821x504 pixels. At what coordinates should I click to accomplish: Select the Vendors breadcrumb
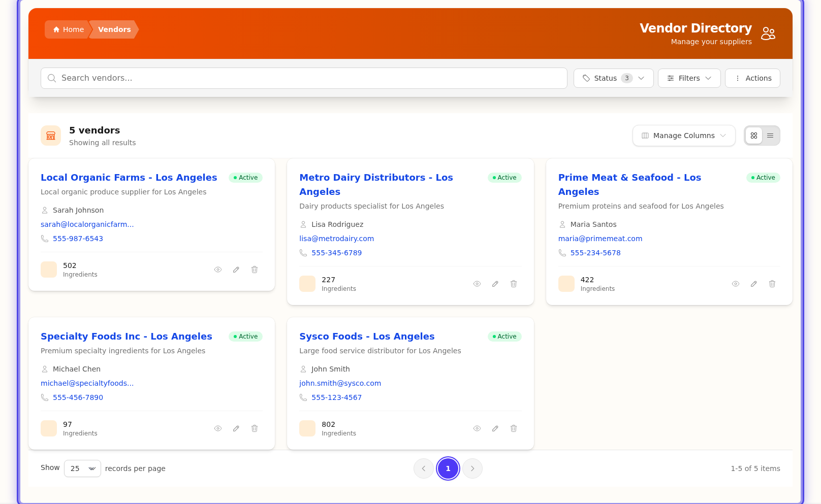pos(113,29)
